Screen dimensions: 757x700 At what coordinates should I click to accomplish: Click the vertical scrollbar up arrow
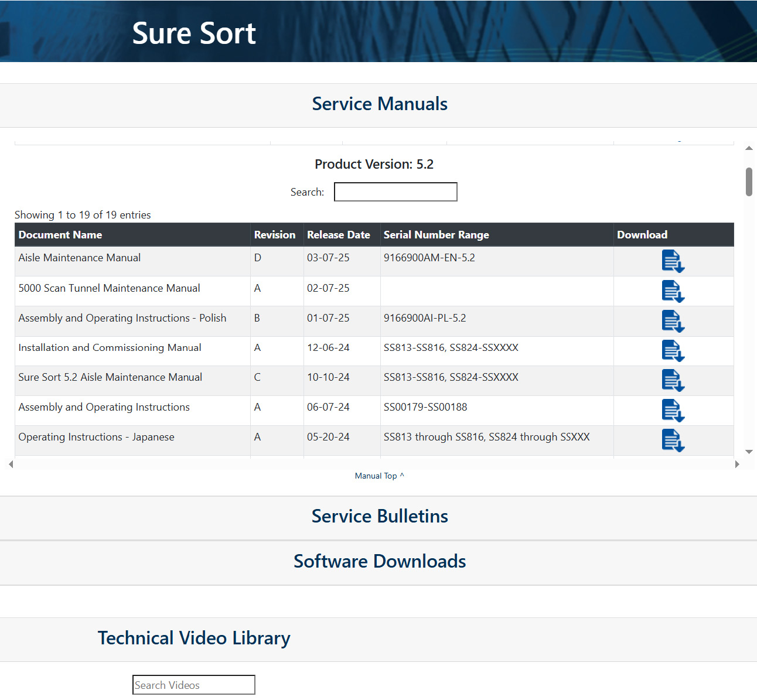coord(749,148)
